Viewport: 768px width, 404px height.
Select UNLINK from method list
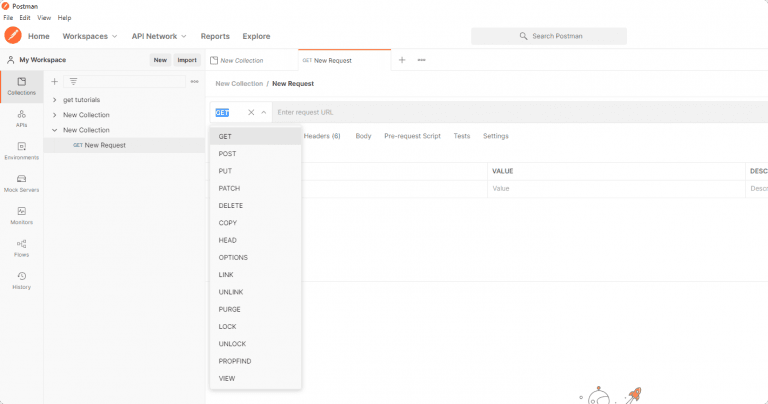[x=255, y=292]
